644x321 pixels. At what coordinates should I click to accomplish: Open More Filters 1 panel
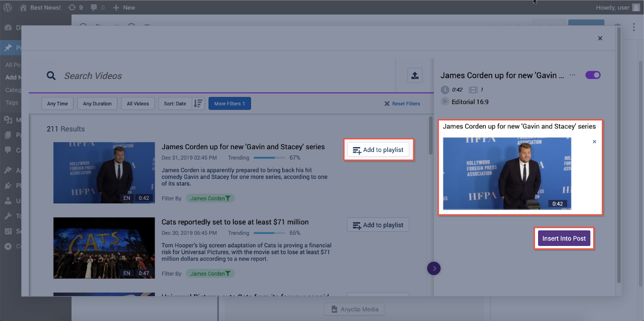(230, 103)
